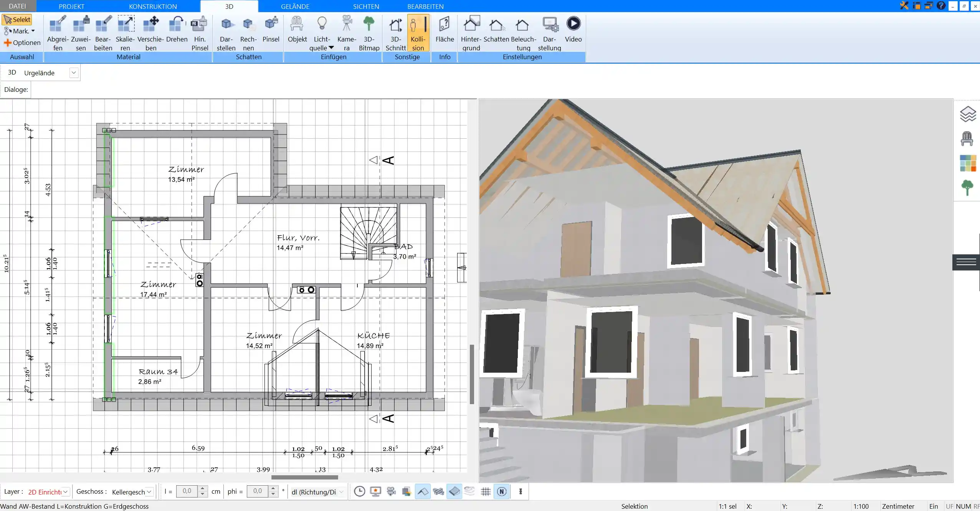Select the Abgreifen material picker tool

58,33
